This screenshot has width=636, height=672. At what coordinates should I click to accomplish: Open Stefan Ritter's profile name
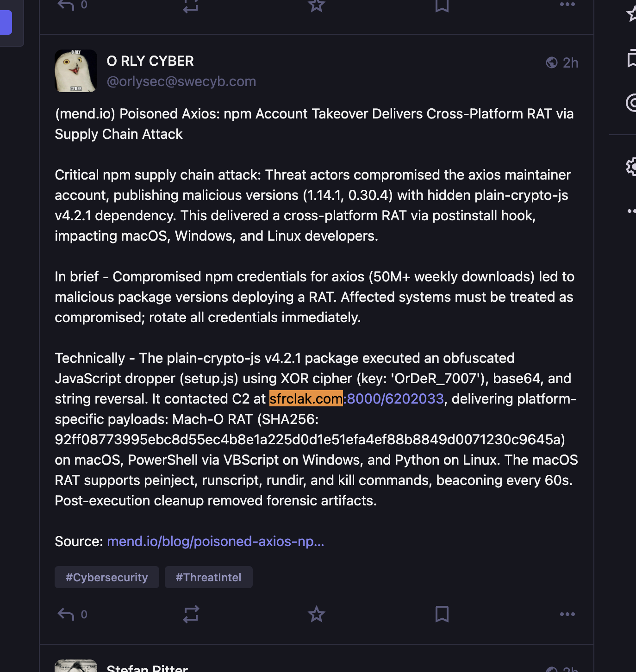coord(147,668)
